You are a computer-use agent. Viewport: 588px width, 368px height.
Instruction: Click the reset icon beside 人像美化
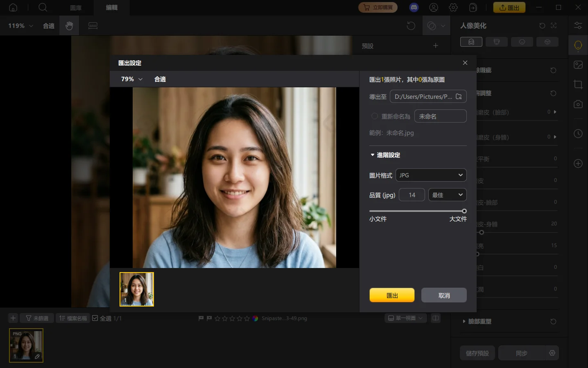click(x=542, y=25)
